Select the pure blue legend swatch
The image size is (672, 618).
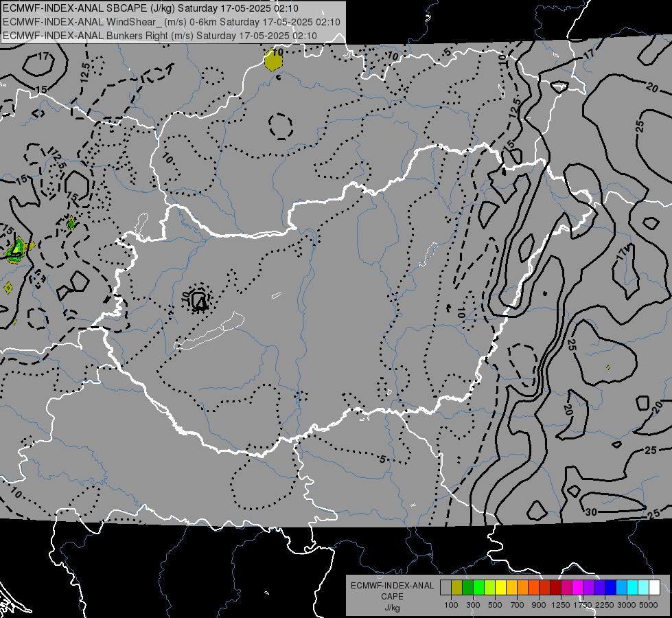[x=611, y=587]
